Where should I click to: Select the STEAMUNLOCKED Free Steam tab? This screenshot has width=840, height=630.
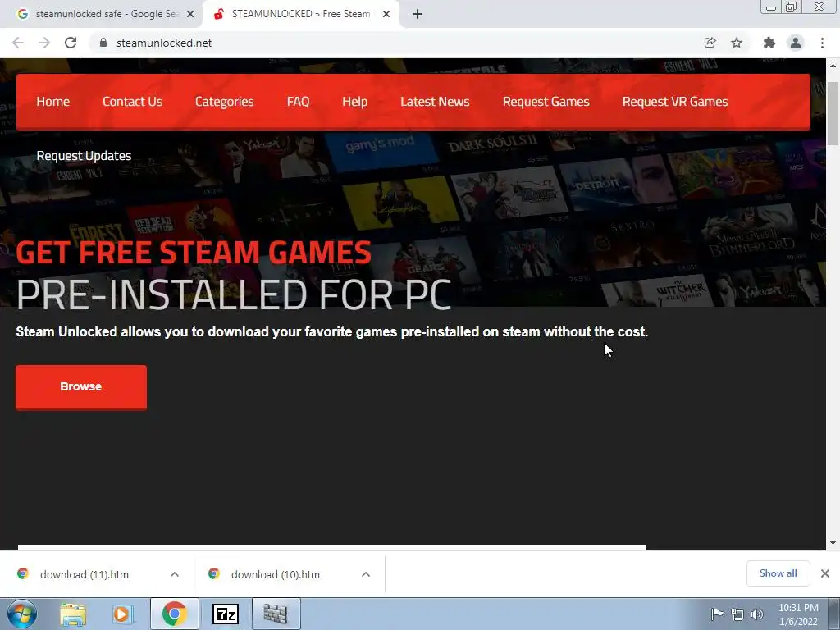[x=301, y=14]
